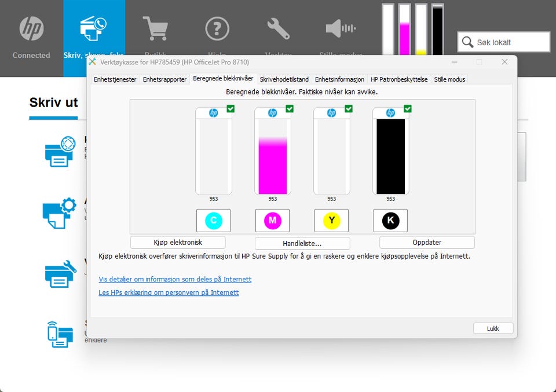
Task: Click the phone and printer mobile icon
Action: 60,334
